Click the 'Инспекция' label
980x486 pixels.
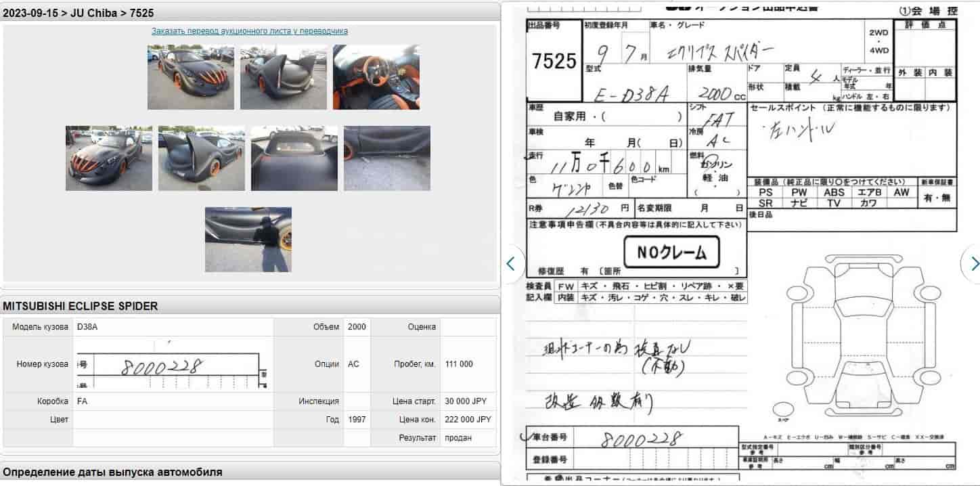[x=319, y=401]
